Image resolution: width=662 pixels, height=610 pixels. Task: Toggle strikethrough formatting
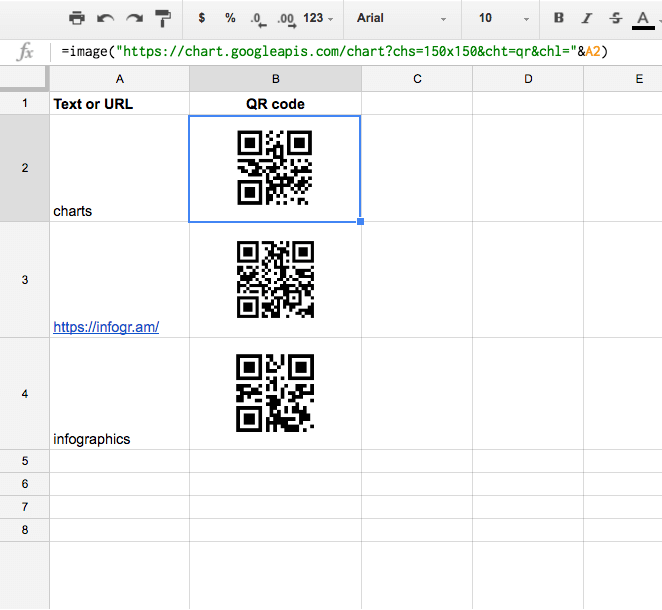[616, 18]
